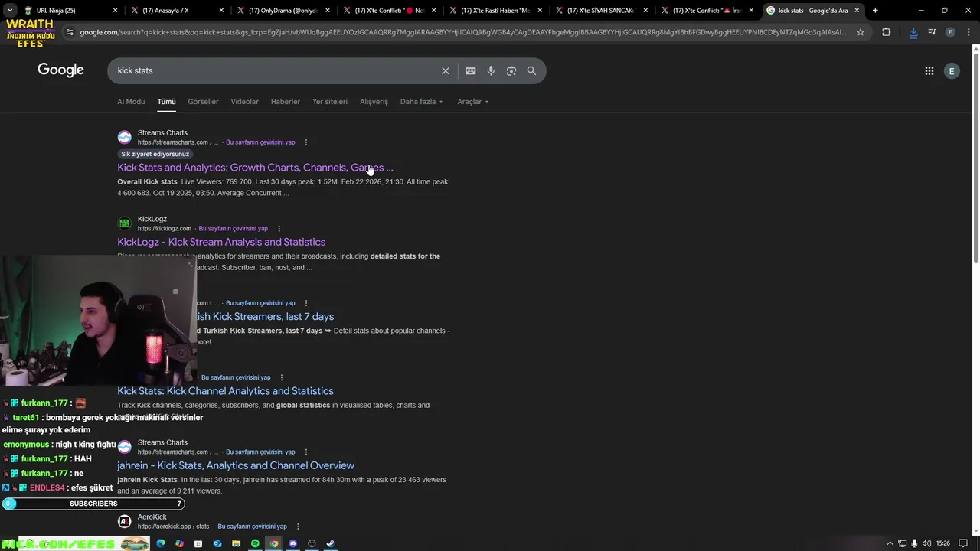Viewport: 980px width, 551px height.
Task: Submit search with the magnifier icon
Action: (x=531, y=70)
